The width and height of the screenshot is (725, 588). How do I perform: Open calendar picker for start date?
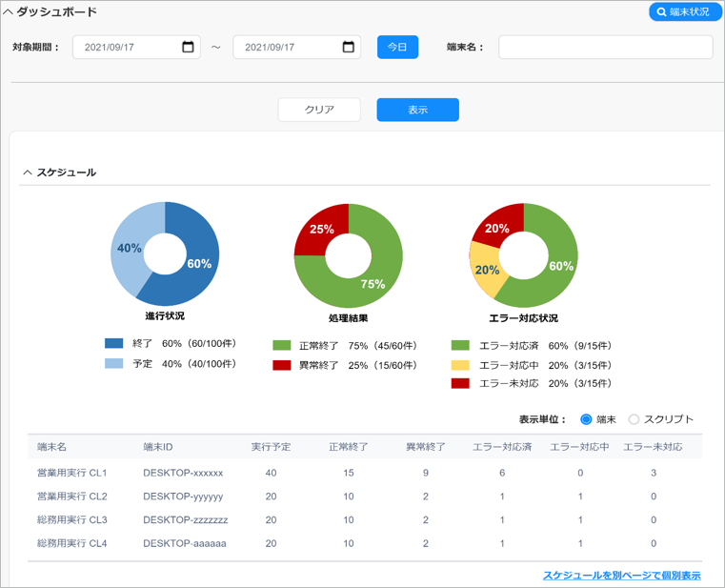(188, 47)
